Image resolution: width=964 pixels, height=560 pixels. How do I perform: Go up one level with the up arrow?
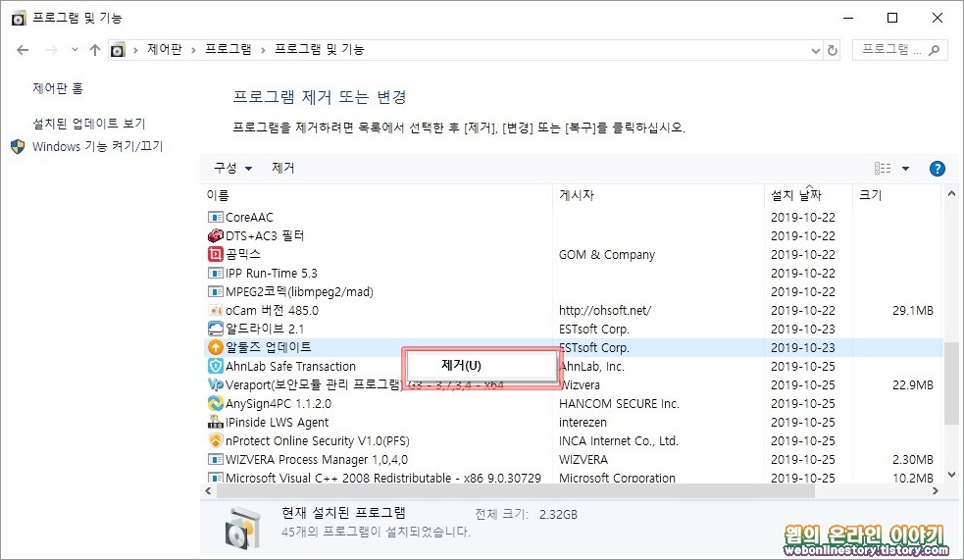pos(95,50)
